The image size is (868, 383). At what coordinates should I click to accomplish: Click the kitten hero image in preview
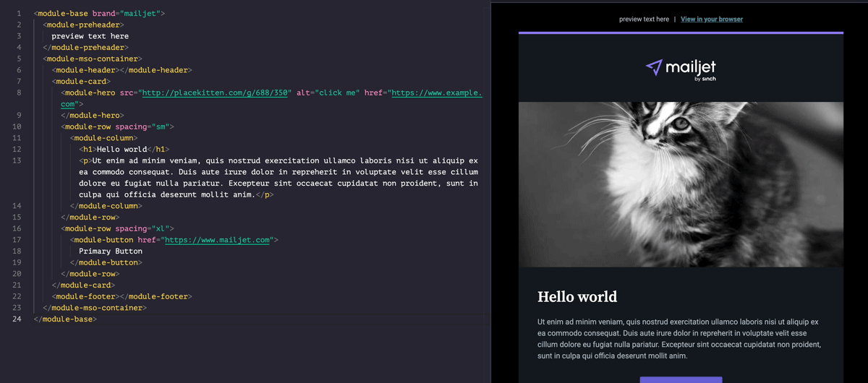681,184
